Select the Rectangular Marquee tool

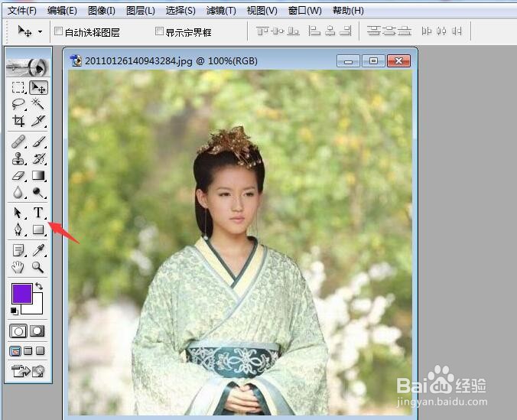click(18, 87)
